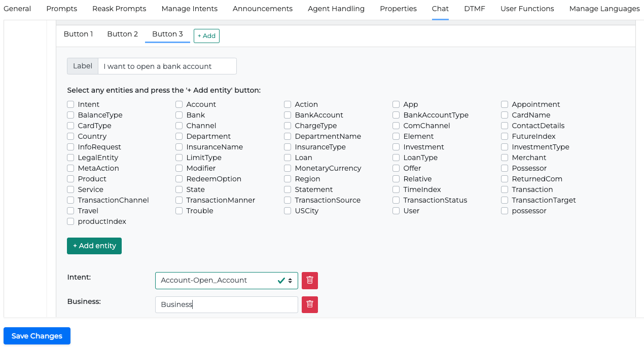
Task: Open the Agent Handling tab
Action: pos(336,9)
